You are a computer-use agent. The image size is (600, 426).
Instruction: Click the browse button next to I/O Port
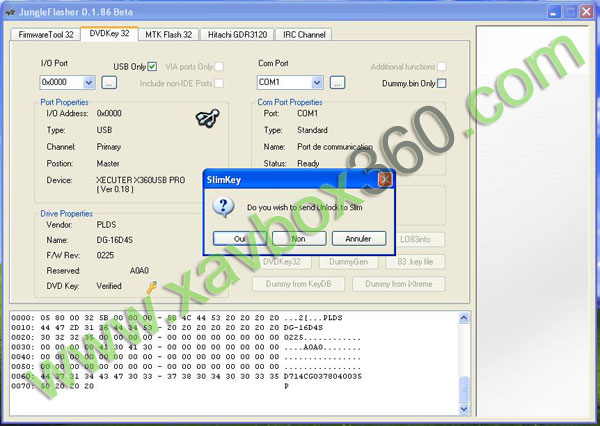[x=109, y=82]
